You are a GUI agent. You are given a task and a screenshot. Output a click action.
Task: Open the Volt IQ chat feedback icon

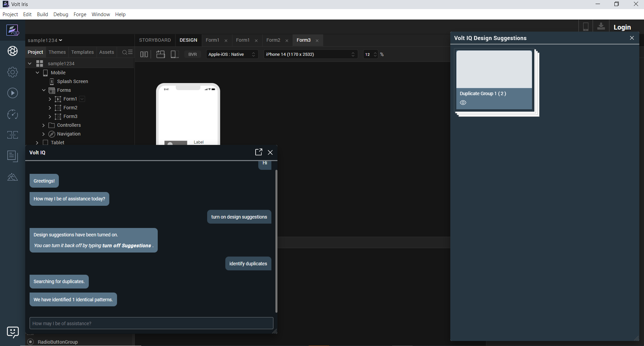click(13, 332)
